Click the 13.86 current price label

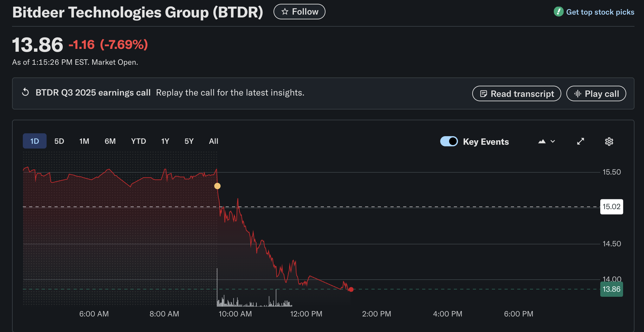click(611, 289)
